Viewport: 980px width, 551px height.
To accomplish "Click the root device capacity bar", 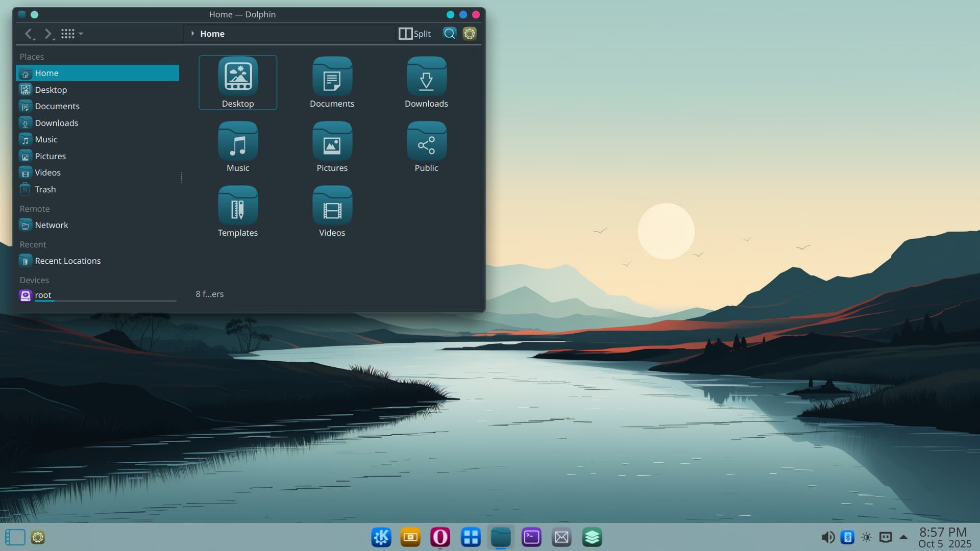I will click(105, 301).
